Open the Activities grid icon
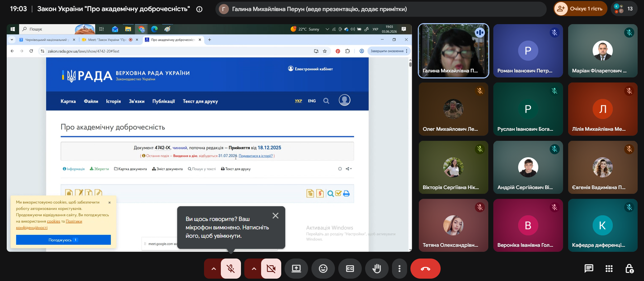644x281 pixels. (609, 269)
